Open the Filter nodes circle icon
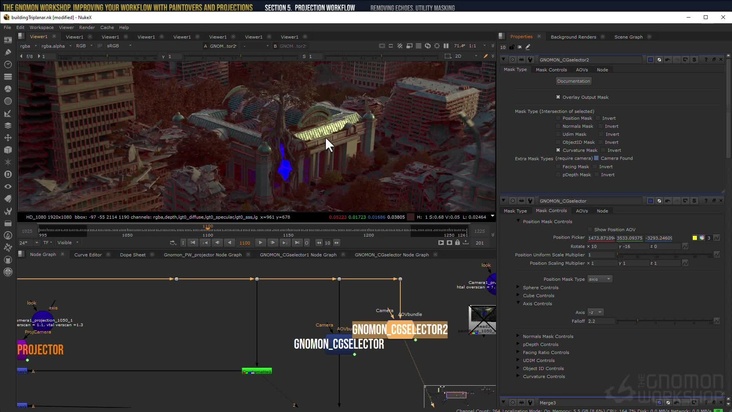The image size is (732, 412). (8, 101)
